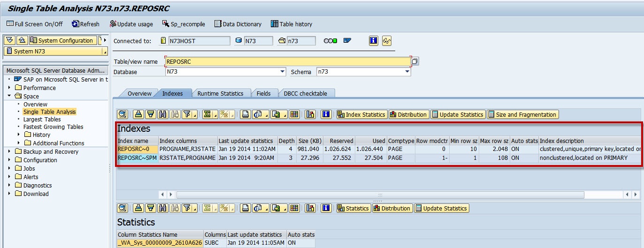The image size is (644, 248).
Task: Expand the Jobs folder in tree
Action: point(9,168)
